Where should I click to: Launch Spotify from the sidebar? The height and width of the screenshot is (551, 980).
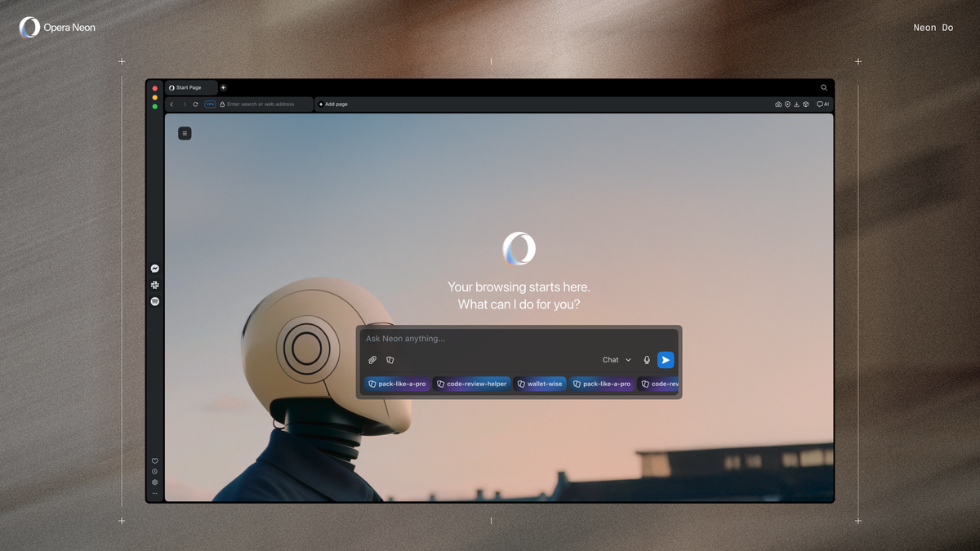click(155, 301)
